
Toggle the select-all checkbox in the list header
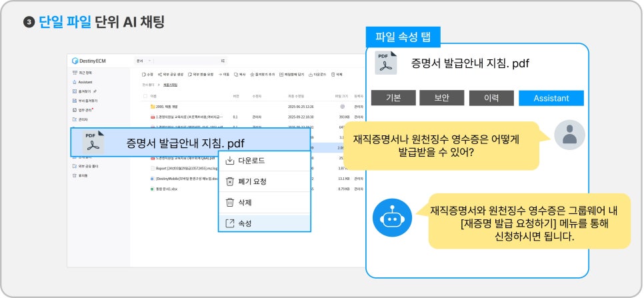click(x=145, y=96)
